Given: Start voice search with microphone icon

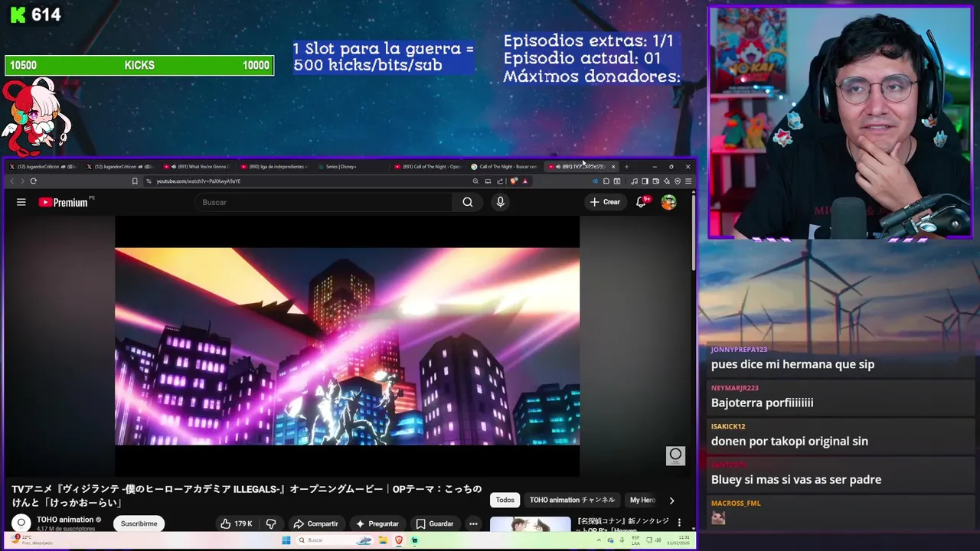Looking at the screenshot, I should [501, 202].
